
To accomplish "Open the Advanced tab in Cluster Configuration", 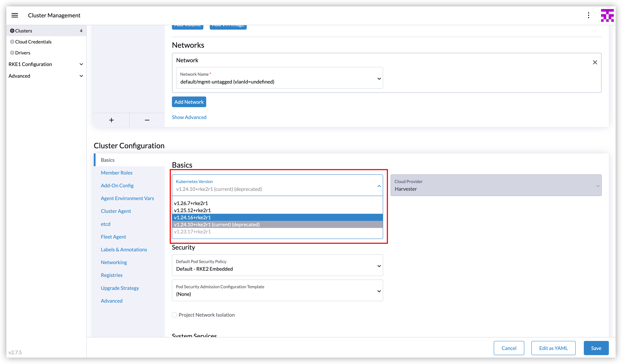I will 129,301.
